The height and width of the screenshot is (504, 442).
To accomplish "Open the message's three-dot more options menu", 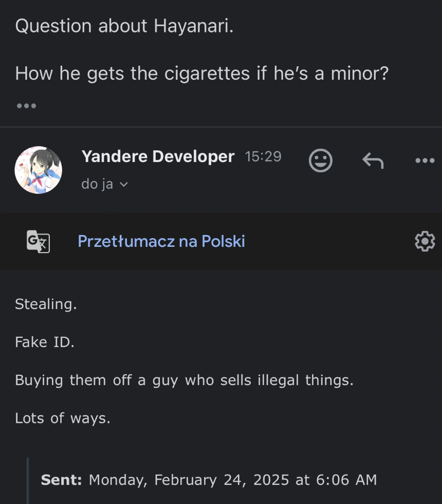I will (425, 161).
